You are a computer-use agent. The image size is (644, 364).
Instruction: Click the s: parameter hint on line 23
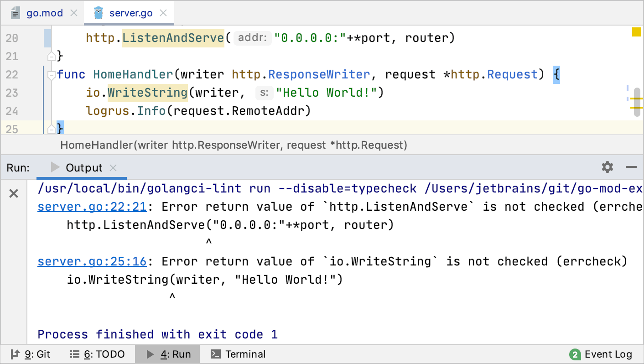(x=264, y=93)
